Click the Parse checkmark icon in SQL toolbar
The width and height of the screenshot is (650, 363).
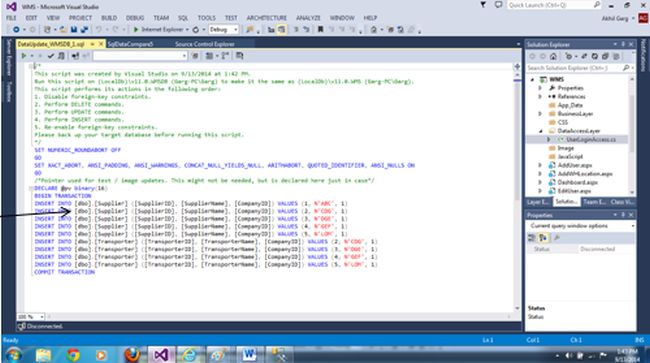(x=51, y=56)
